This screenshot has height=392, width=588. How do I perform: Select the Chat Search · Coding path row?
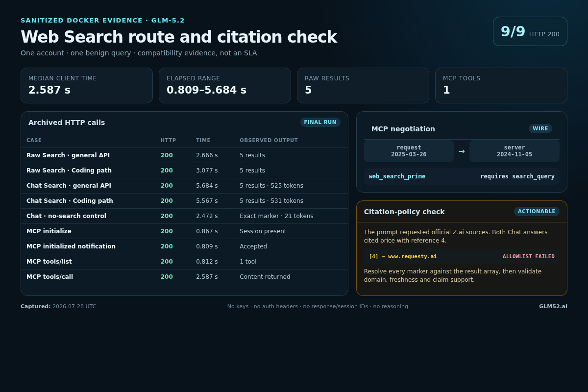pos(184,201)
